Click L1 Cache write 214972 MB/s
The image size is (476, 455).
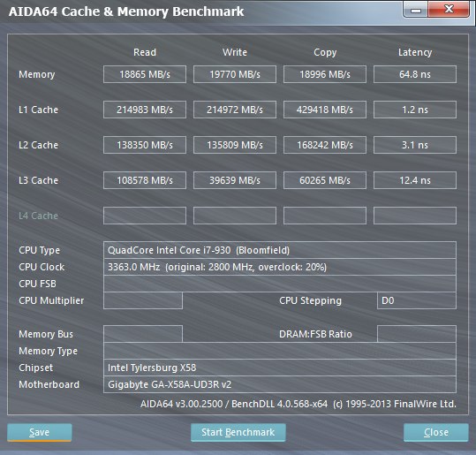tap(235, 110)
